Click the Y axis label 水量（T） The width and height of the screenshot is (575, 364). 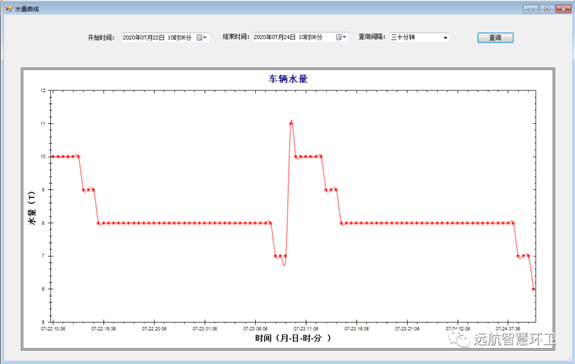point(32,208)
